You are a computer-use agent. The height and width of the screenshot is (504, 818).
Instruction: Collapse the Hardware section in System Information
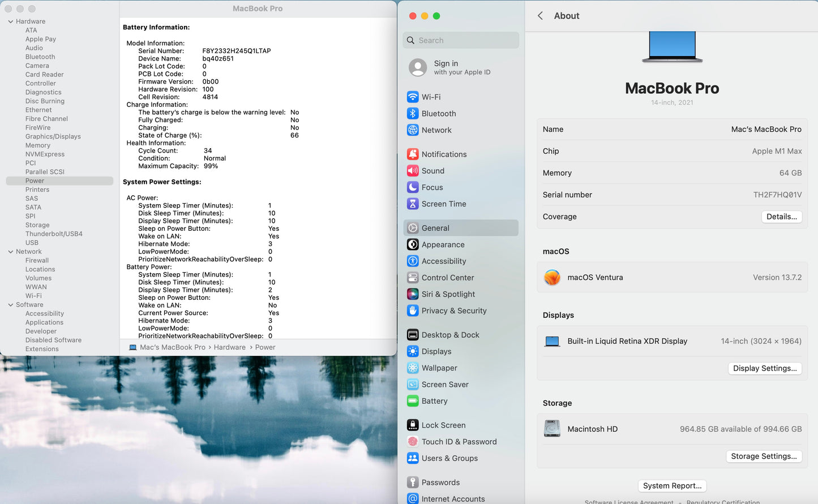(10, 21)
